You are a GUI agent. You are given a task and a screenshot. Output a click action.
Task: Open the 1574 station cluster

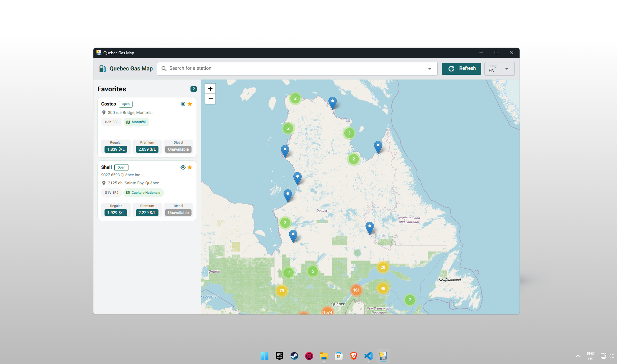(x=328, y=311)
